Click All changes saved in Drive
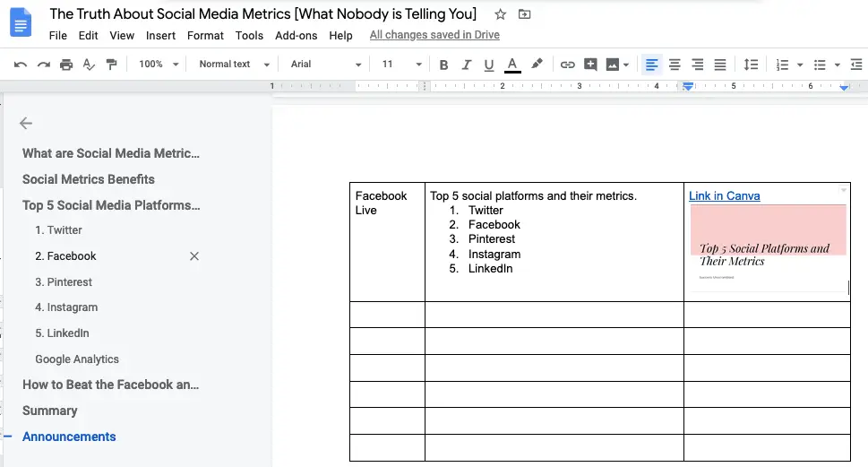 coord(434,35)
